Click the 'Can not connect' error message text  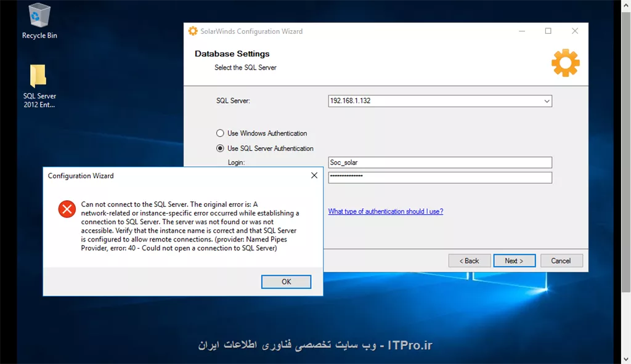pos(190,226)
